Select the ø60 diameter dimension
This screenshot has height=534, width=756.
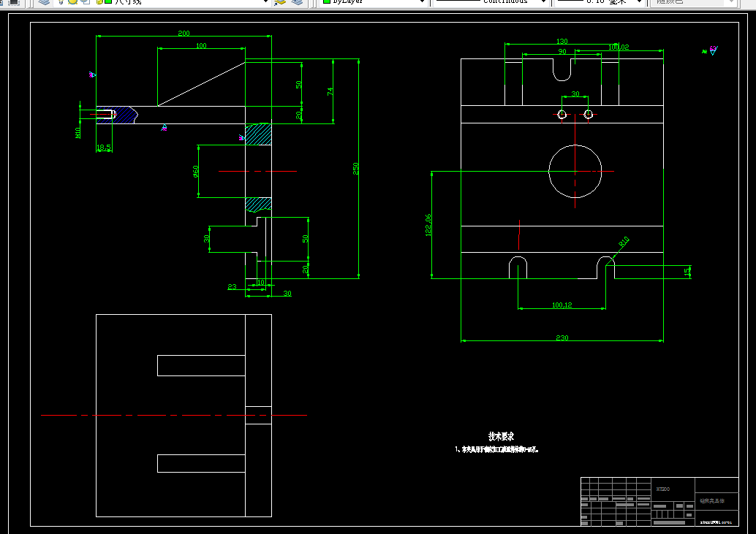tap(196, 172)
